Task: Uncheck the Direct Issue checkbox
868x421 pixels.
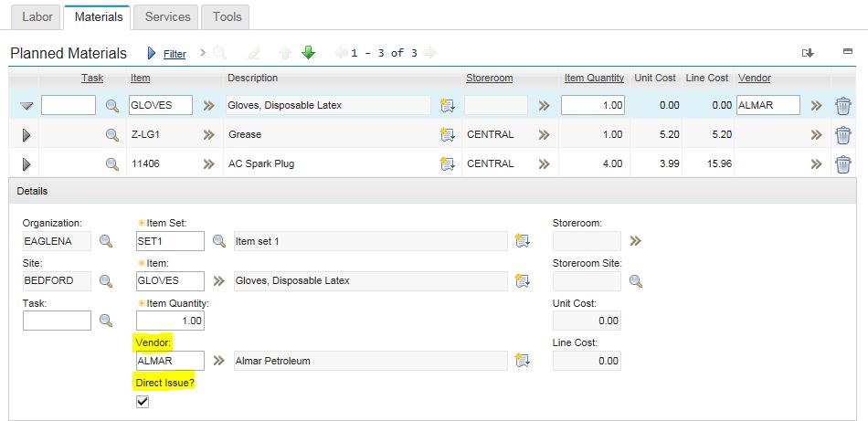Action: (143, 402)
